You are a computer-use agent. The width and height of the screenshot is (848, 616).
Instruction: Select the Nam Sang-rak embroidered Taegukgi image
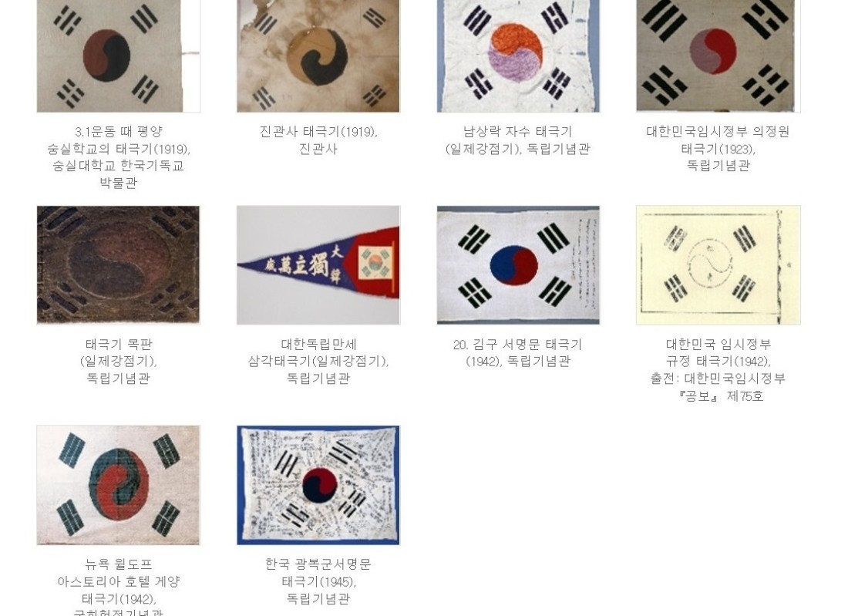tap(518, 56)
